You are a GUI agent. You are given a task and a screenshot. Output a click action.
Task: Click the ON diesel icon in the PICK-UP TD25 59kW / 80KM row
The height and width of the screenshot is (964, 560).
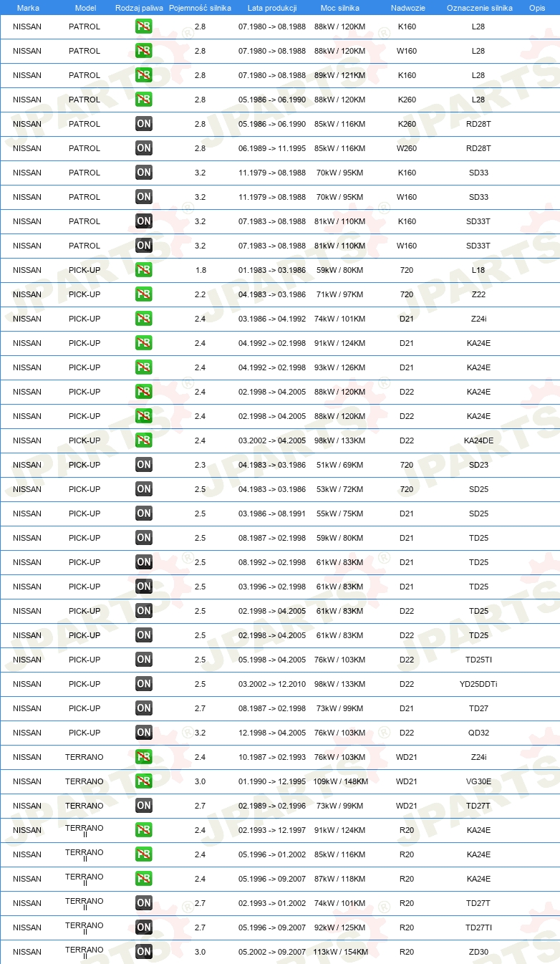click(144, 538)
